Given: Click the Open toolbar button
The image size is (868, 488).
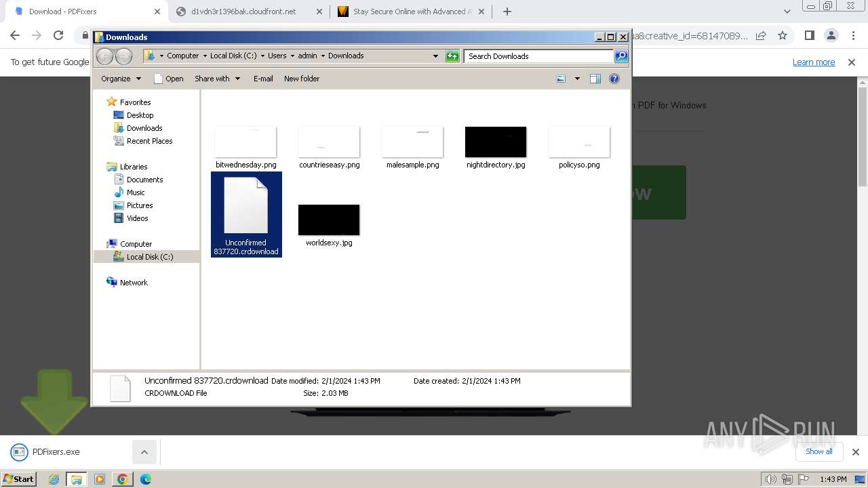Looking at the screenshot, I should pyautogui.click(x=169, y=79).
